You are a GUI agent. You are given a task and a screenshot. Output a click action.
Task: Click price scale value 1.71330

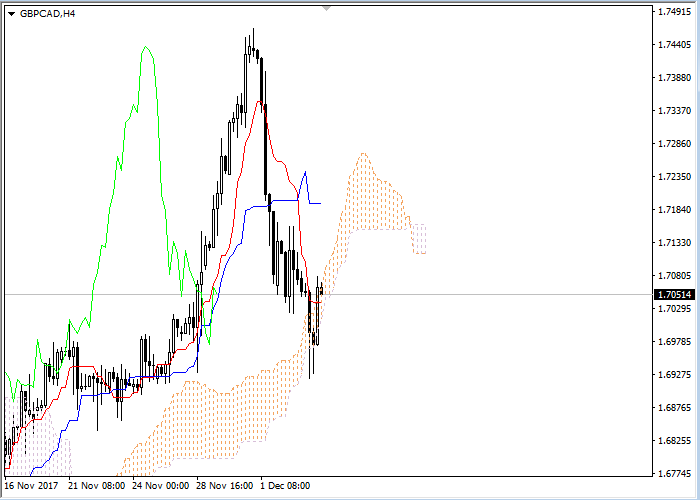[675, 242]
